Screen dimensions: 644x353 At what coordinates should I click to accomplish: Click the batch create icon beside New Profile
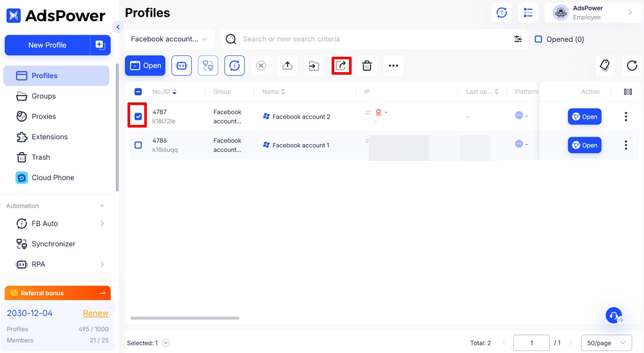[100, 45]
